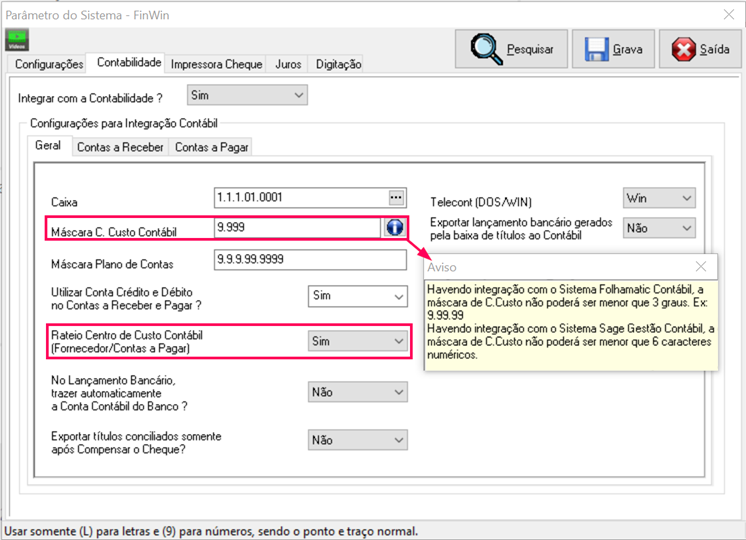Expand the Integrar com a Contabilidade dropdown
Viewport: 746px width, 540px height.
[247, 95]
